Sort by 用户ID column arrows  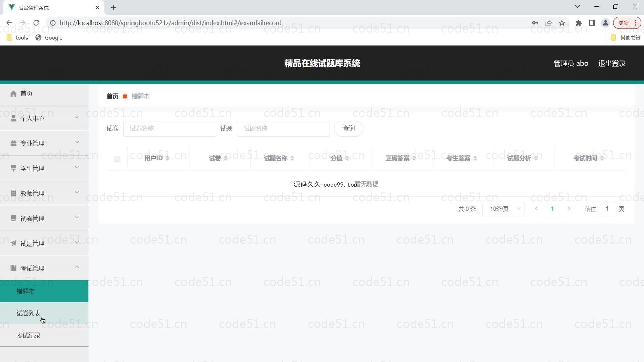click(167, 158)
